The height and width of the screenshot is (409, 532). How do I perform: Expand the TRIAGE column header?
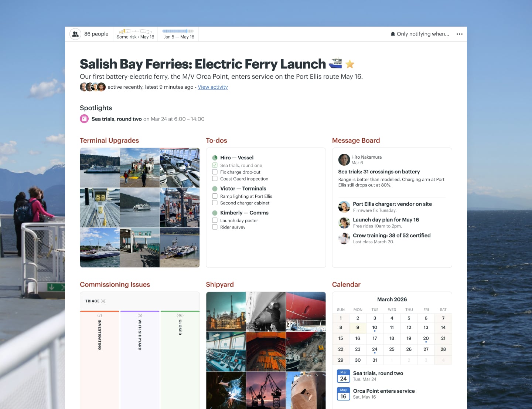pos(140,301)
